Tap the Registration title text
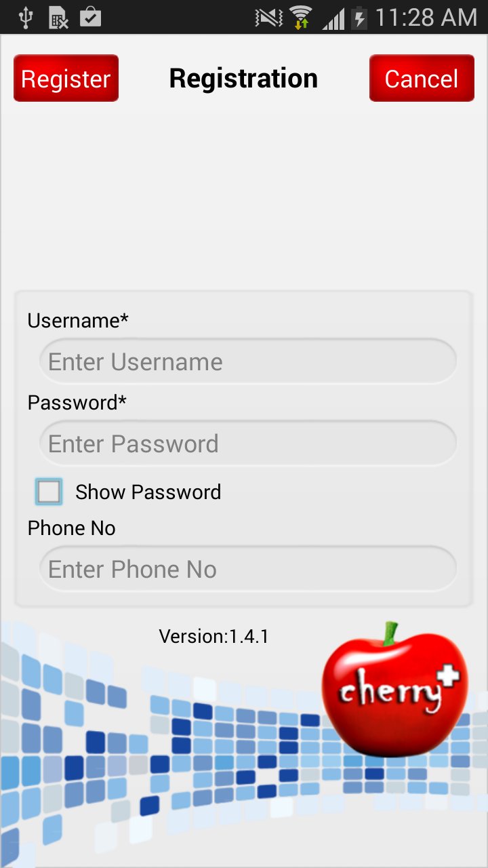Image resolution: width=488 pixels, height=868 pixels. point(243,79)
